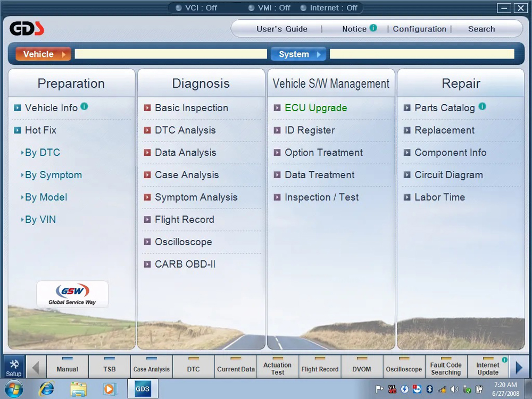The height and width of the screenshot is (399, 532).
Task: Open Notice menu
Action: point(354,29)
